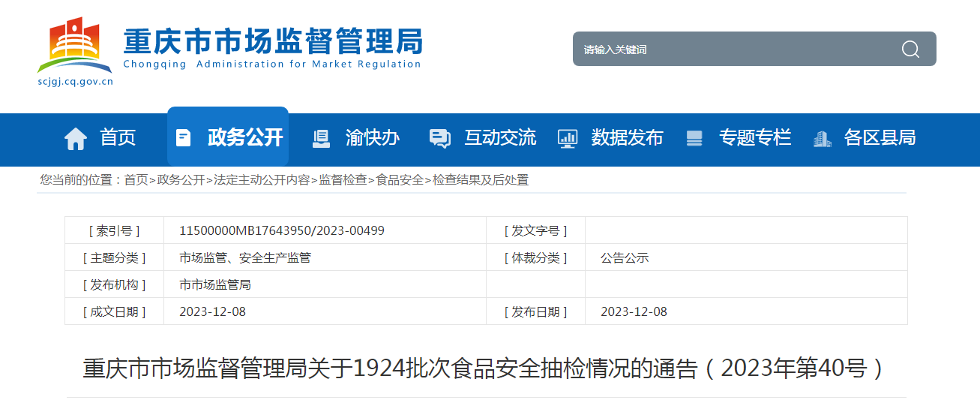Click the 公告公示 cell
The image size is (980, 409).
pyautogui.click(x=625, y=257)
